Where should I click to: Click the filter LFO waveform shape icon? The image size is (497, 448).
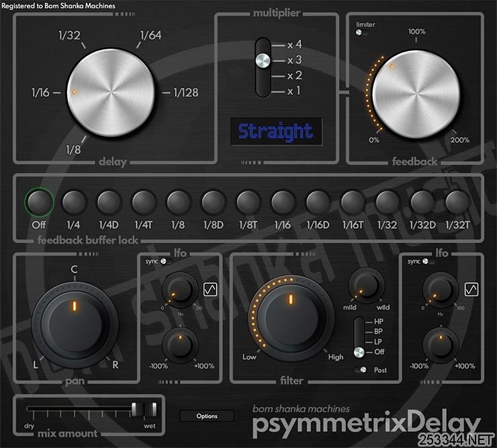[471, 289]
